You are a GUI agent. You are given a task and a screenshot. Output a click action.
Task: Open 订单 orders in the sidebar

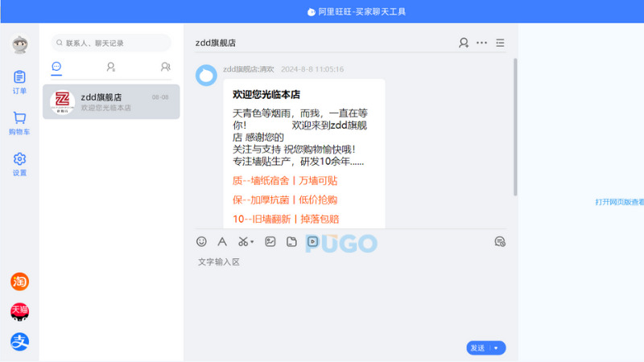click(x=19, y=82)
